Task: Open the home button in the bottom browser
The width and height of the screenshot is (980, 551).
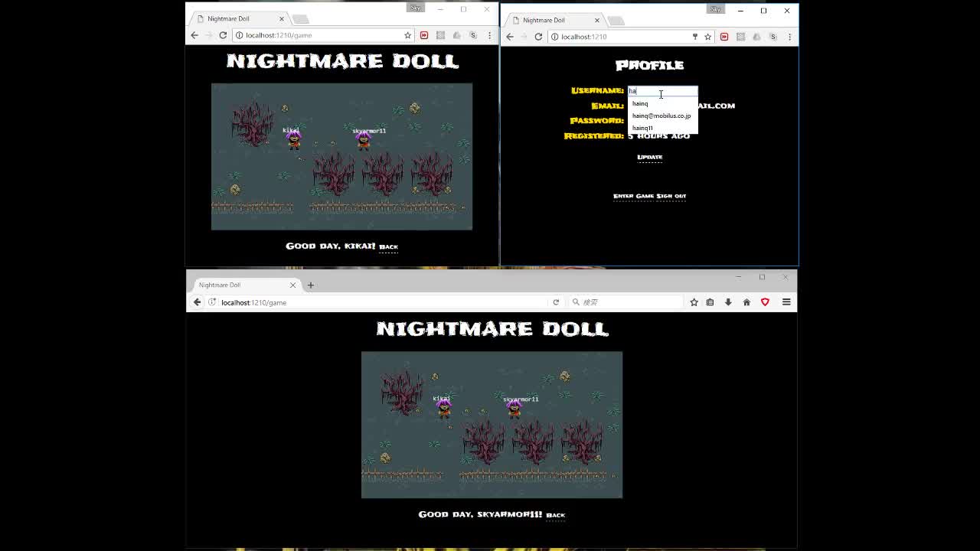Action: [746, 302]
